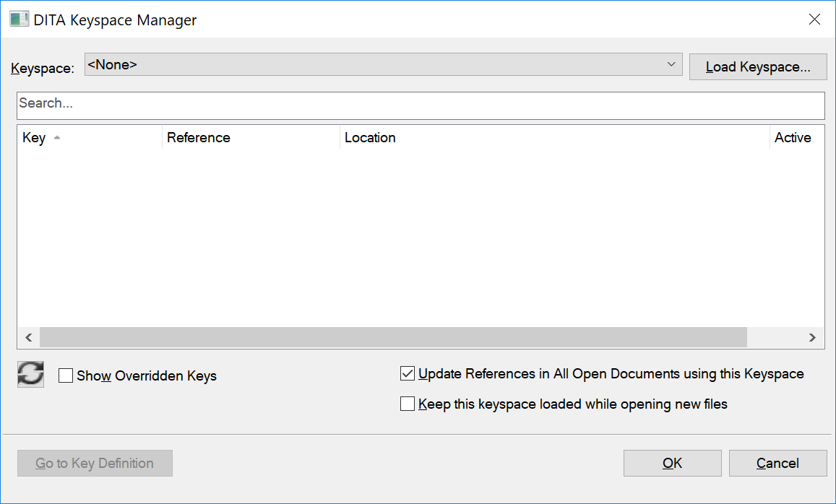This screenshot has width=836, height=504.
Task: Click the Keyspace dropdown arrow
Action: click(671, 64)
